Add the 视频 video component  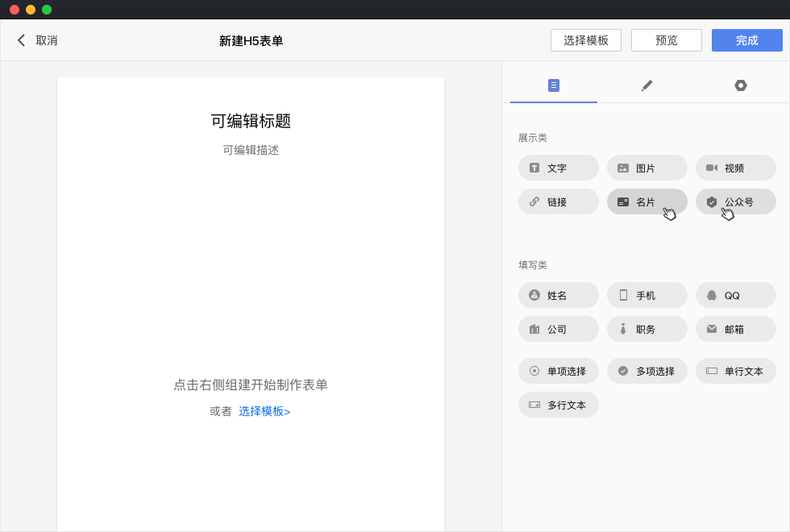(x=735, y=168)
